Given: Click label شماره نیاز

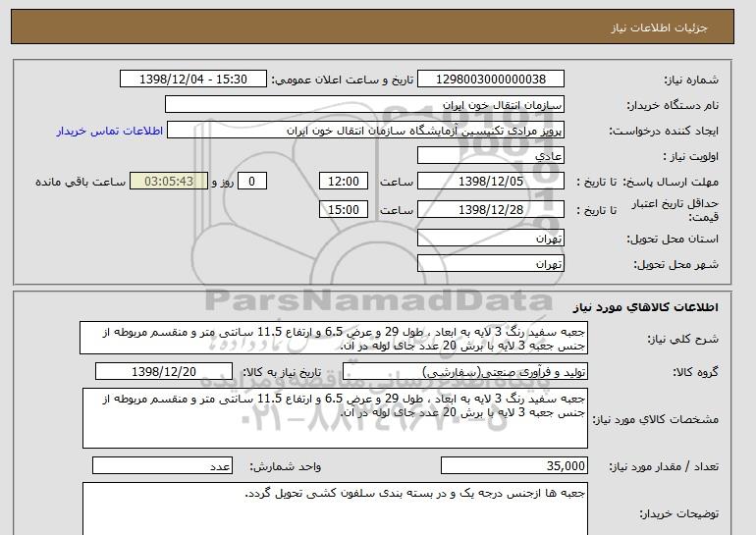Looking at the screenshot, I should point(691,80).
